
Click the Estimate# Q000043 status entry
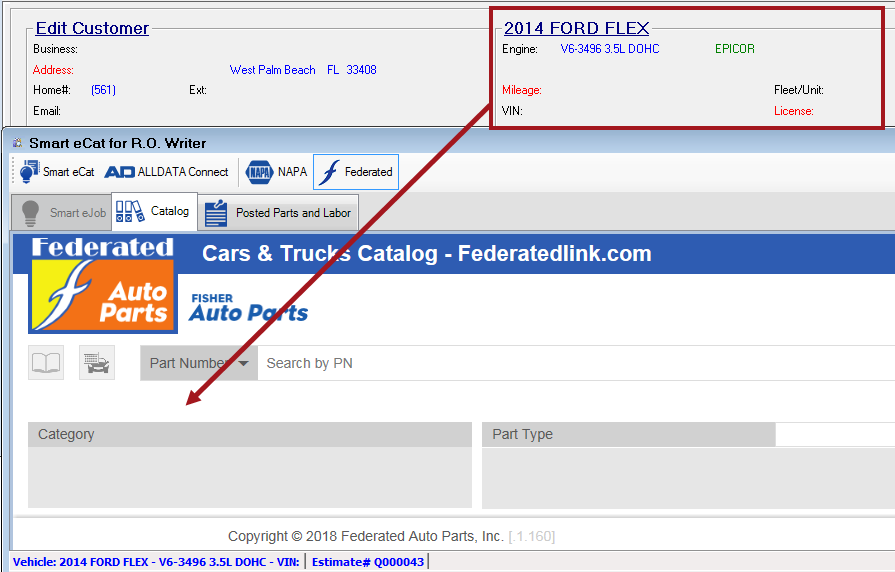click(x=368, y=562)
